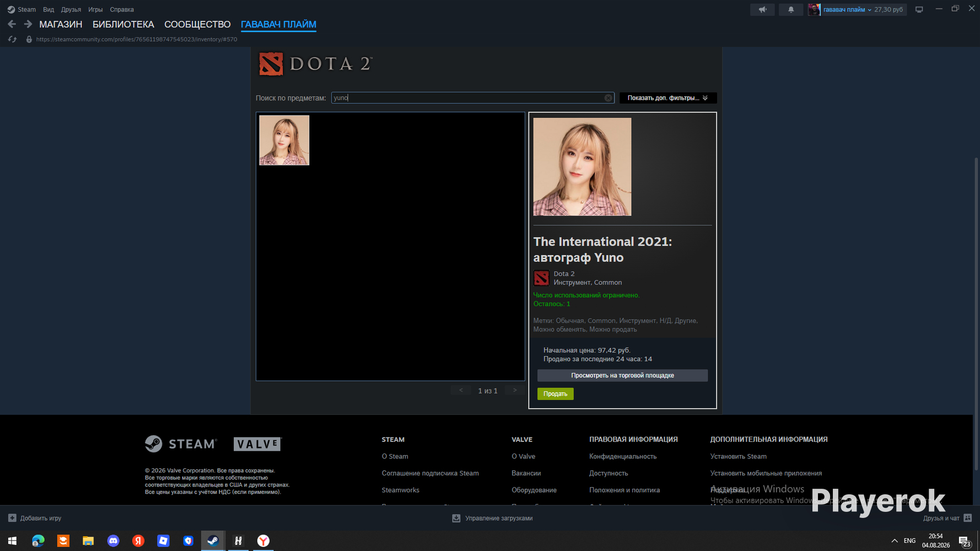The width and height of the screenshot is (980, 551).
Task: Open the О Valve footer link
Action: pyautogui.click(x=524, y=456)
